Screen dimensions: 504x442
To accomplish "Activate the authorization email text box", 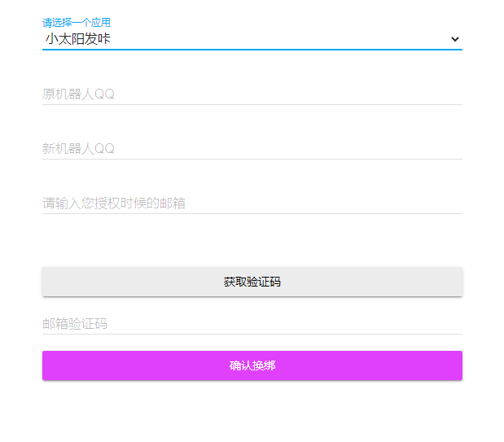I will (252, 203).
